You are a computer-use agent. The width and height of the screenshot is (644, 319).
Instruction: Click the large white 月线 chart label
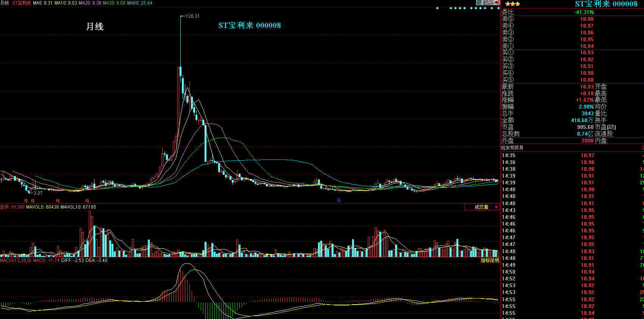tap(95, 26)
